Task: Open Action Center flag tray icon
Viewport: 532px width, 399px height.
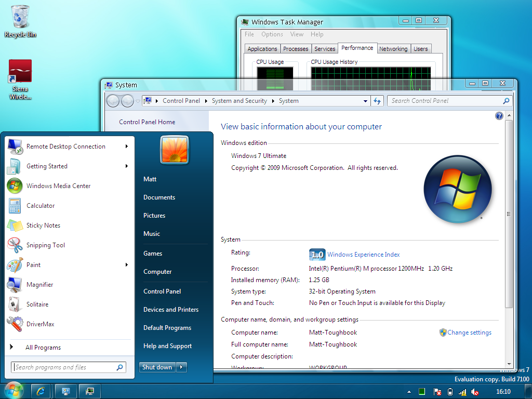Action: click(437, 392)
